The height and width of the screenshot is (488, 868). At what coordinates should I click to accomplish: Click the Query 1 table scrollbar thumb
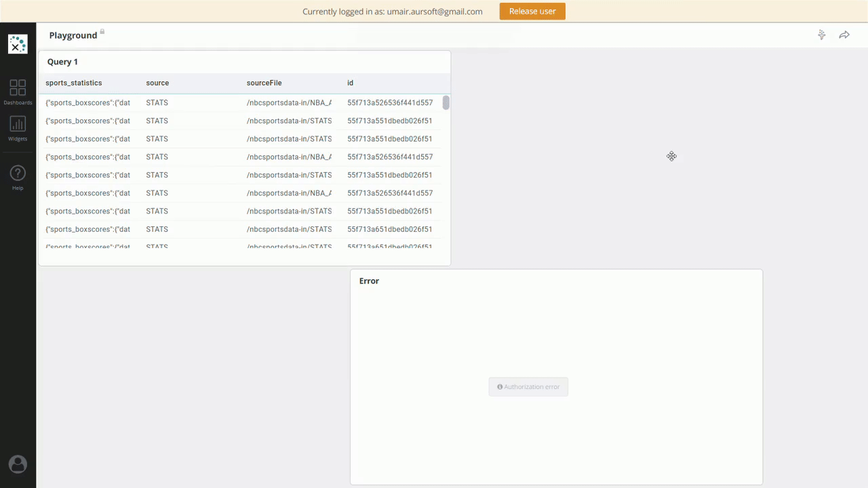(446, 103)
